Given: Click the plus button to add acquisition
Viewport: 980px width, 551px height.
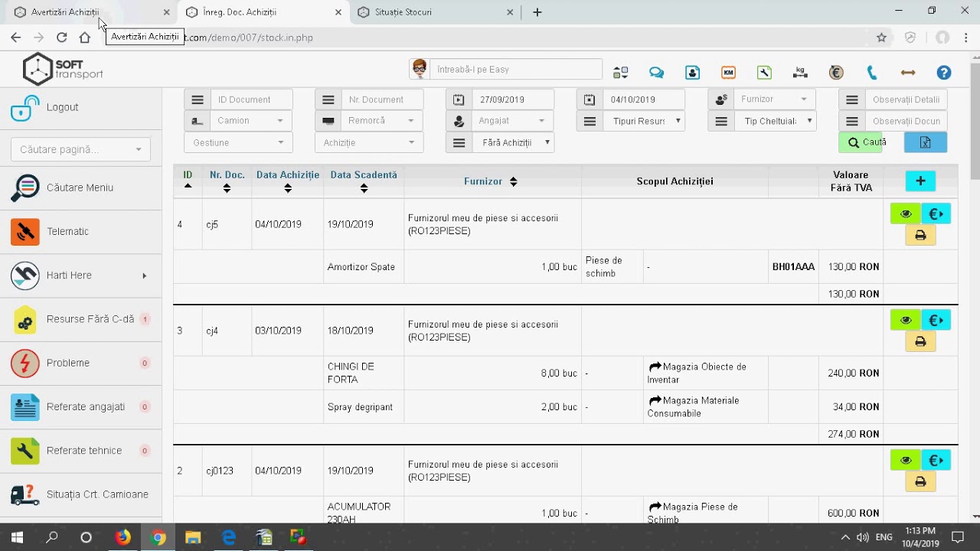Looking at the screenshot, I should (x=920, y=181).
